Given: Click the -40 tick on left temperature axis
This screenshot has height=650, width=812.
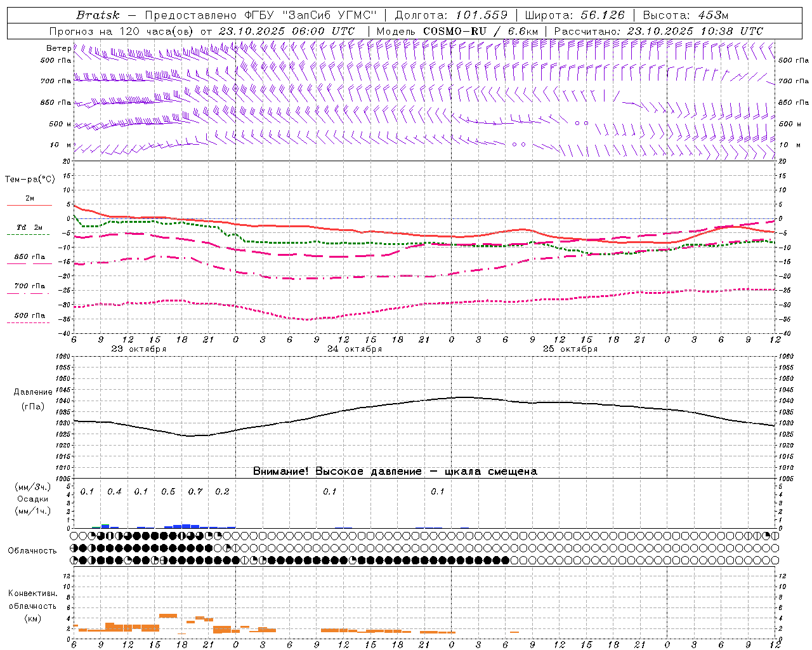Looking at the screenshot, I should click(x=65, y=334).
